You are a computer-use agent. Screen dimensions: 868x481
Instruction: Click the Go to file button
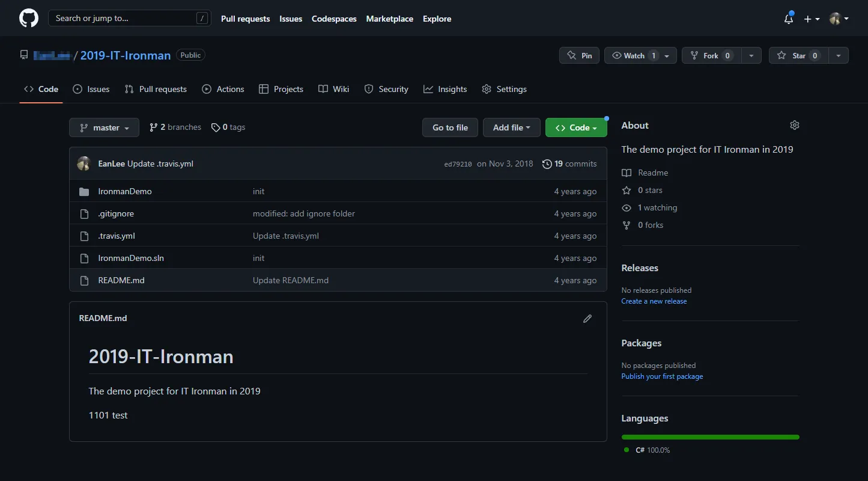point(449,127)
